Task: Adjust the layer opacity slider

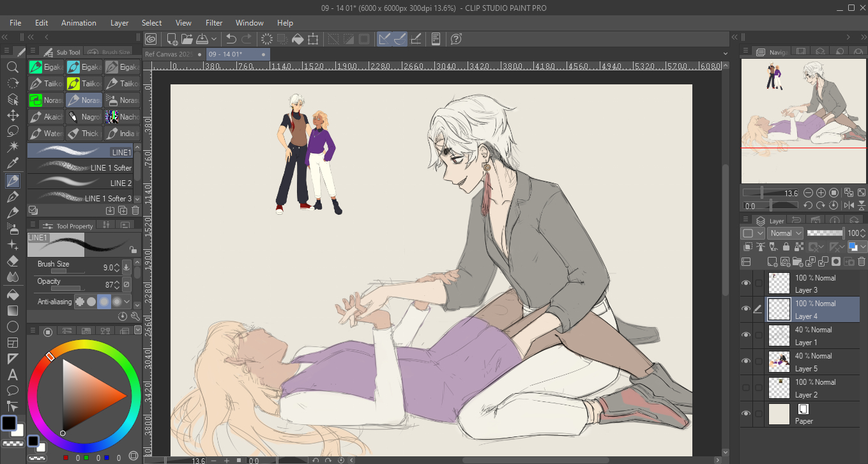Action: pyautogui.click(x=825, y=233)
